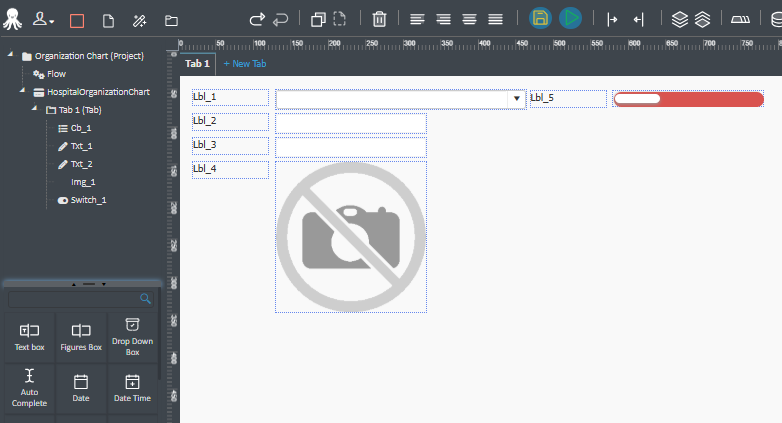The width and height of the screenshot is (782, 423).
Task: Copy the selected element icon
Action: 318,19
